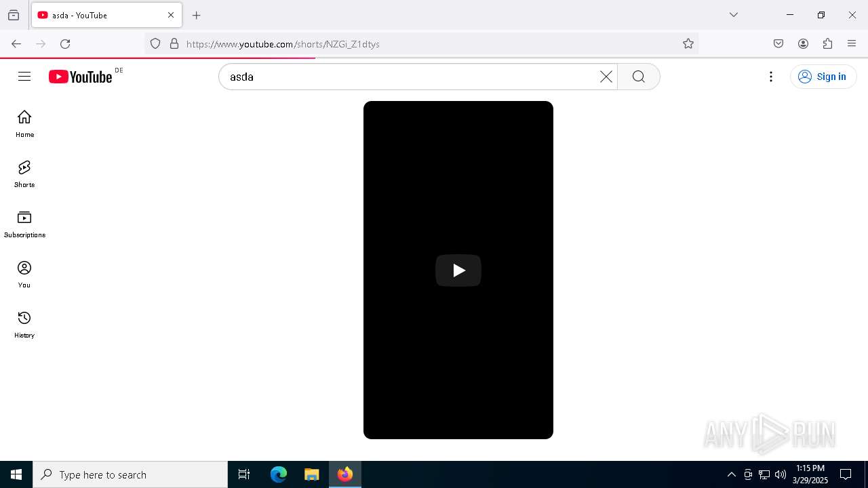Open the Firefox account menu

tap(803, 43)
